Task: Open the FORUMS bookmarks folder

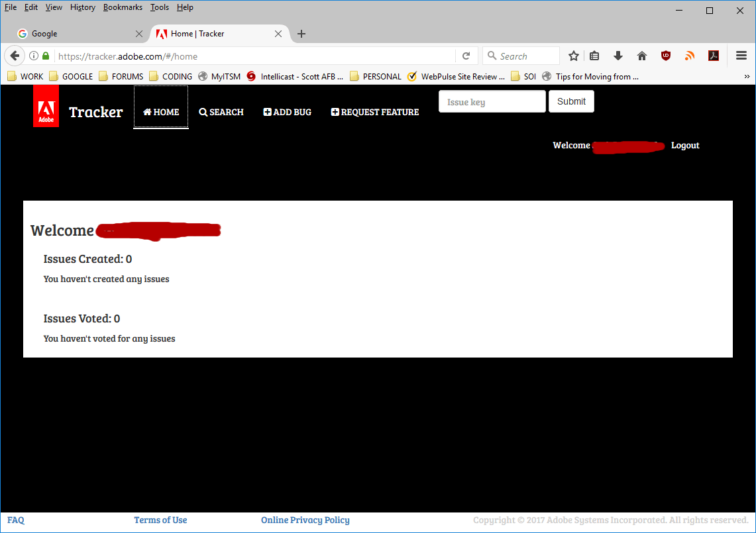Action: pyautogui.click(x=121, y=77)
